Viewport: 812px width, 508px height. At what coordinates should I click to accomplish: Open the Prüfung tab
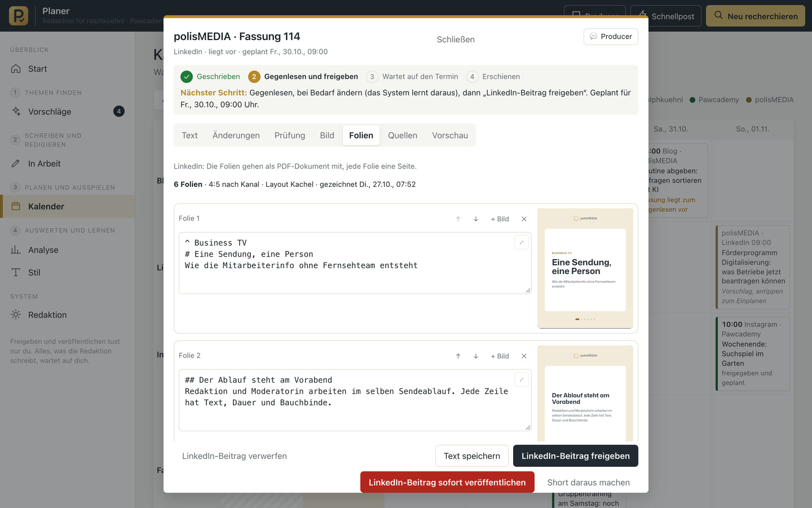[290, 135]
